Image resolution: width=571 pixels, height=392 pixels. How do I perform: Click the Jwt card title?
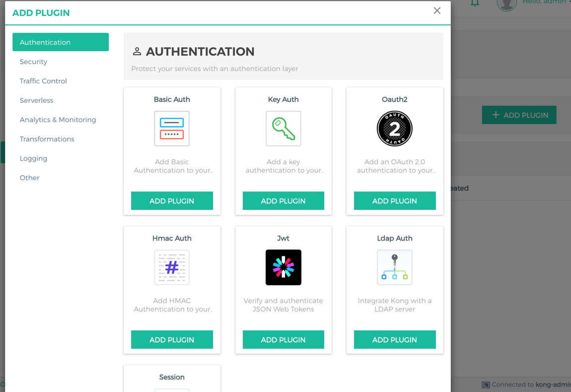(x=284, y=238)
